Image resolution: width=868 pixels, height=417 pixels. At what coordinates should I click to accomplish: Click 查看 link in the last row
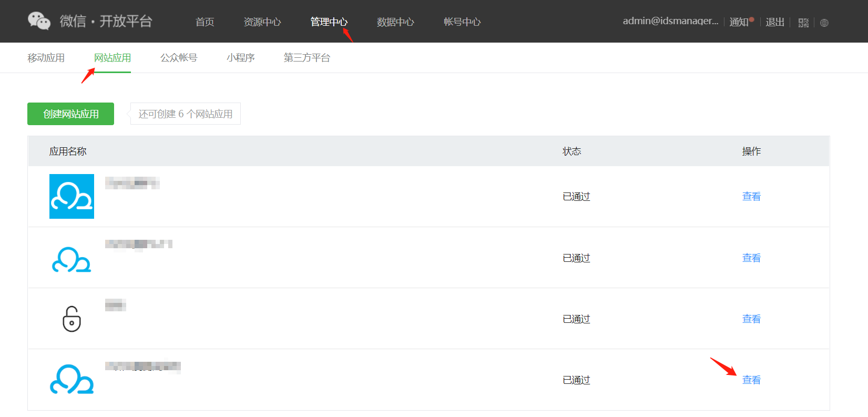[751, 380]
